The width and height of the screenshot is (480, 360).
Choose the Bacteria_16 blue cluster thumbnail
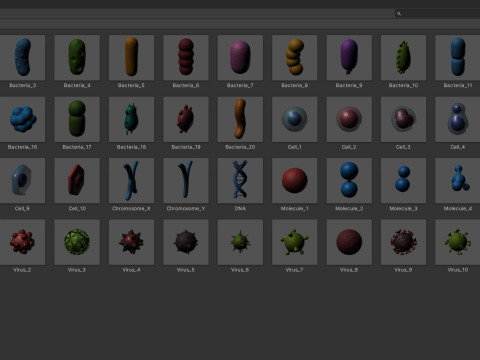pos(22,119)
